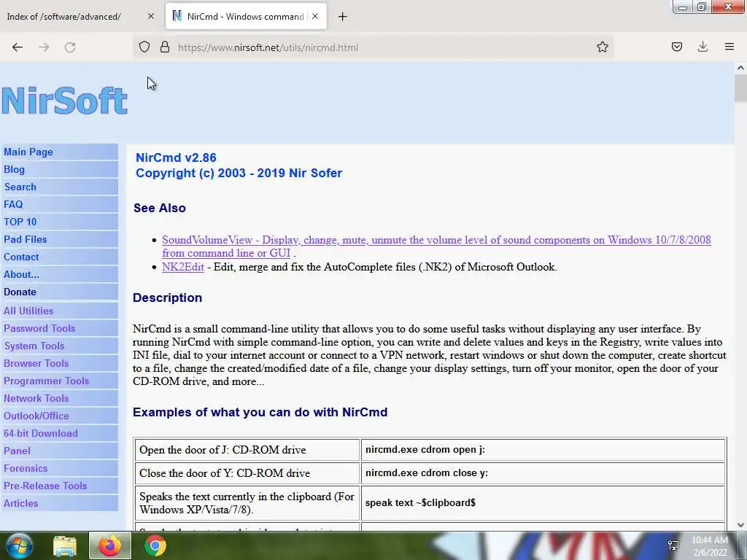
Task: Click the vertical scrollbar thumb
Action: [x=740, y=88]
